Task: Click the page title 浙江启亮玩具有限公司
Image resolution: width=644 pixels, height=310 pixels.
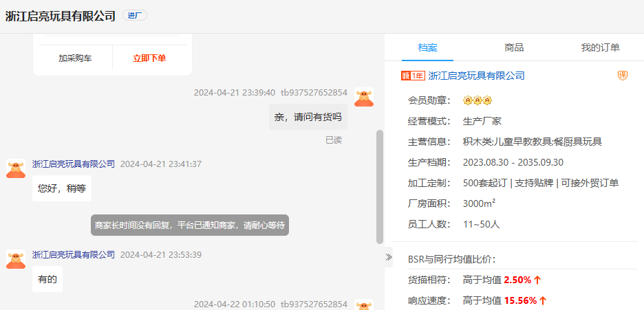Action: tap(61, 16)
